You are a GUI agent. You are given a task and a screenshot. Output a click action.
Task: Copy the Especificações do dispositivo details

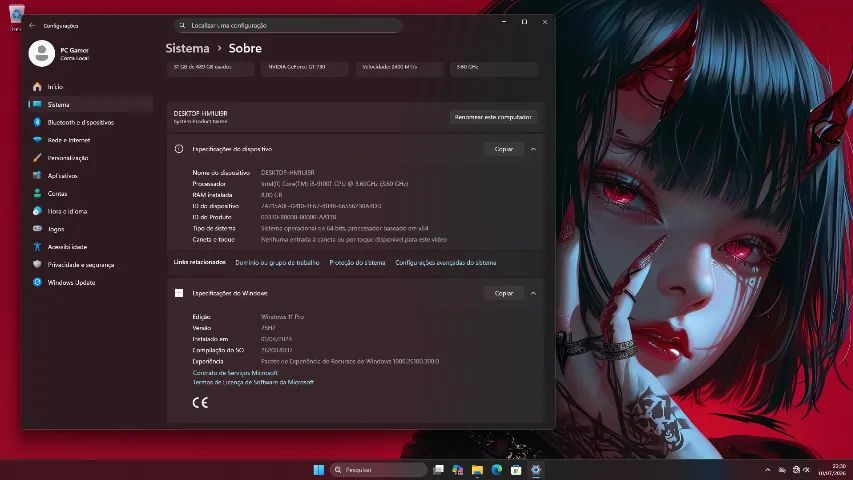coord(503,149)
